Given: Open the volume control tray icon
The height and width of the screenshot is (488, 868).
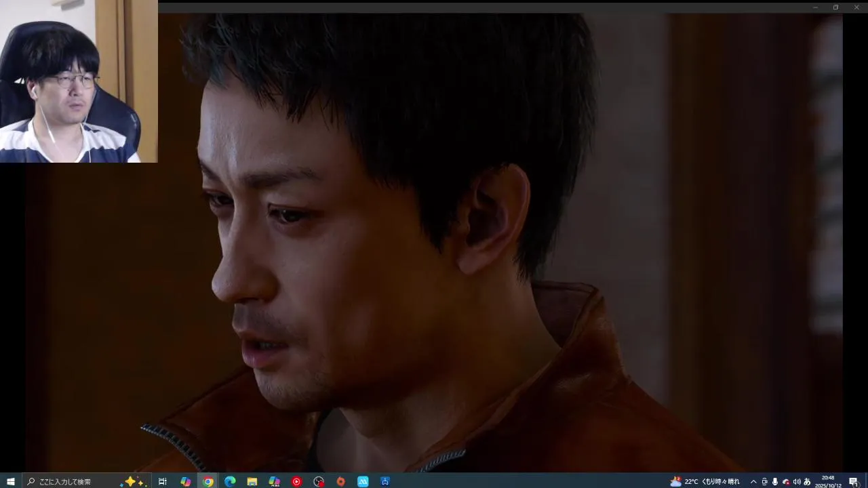Looking at the screenshot, I should pyautogui.click(x=797, y=481).
